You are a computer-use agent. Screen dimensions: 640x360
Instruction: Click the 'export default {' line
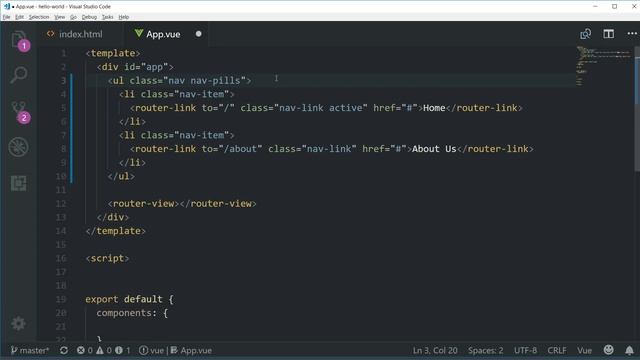click(x=129, y=299)
